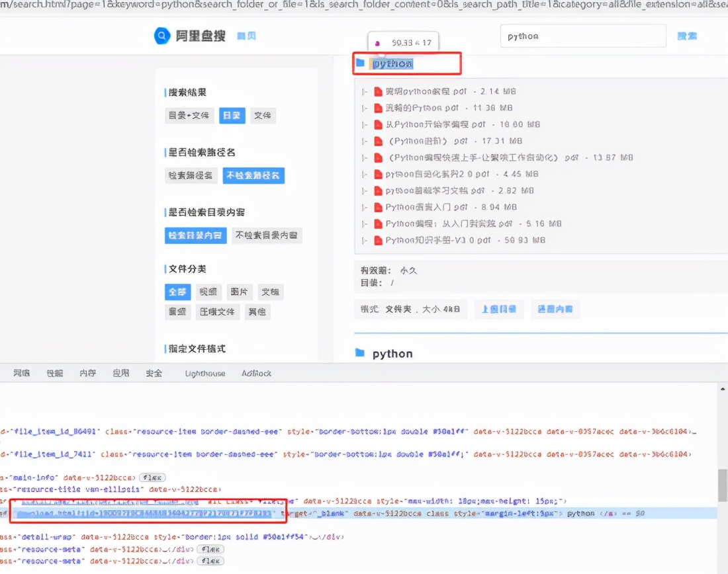Click the 上级目录 button

tap(498, 309)
